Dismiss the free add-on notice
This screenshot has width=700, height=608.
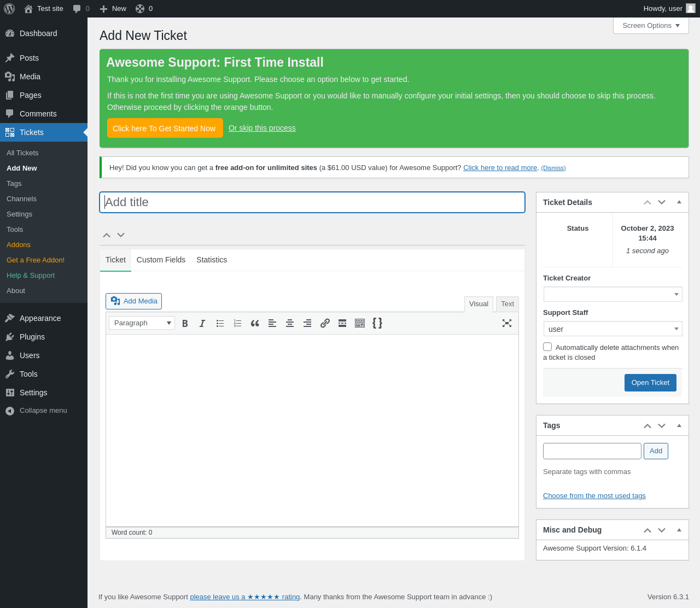553,168
